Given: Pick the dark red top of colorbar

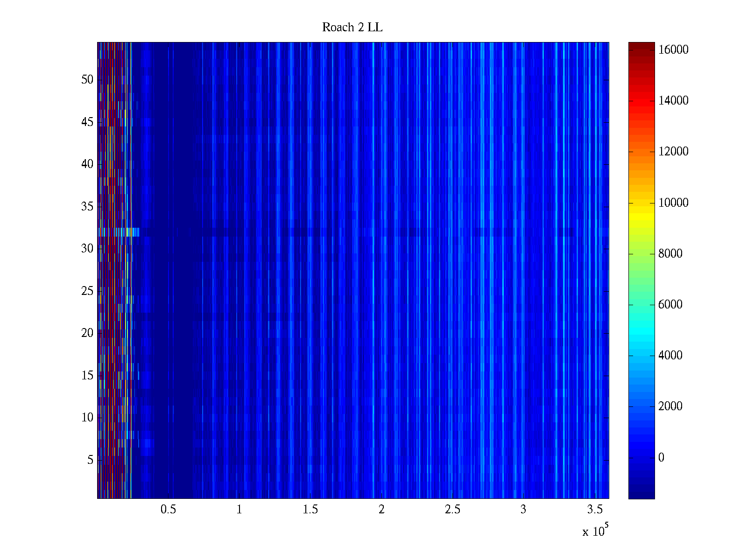Looking at the screenshot, I should click(641, 47).
